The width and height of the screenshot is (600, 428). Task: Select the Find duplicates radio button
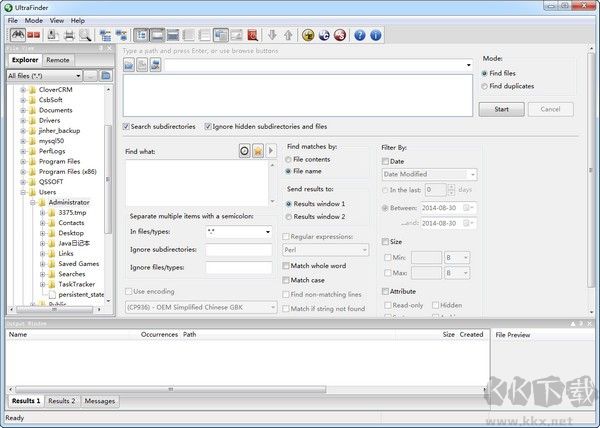coord(486,87)
